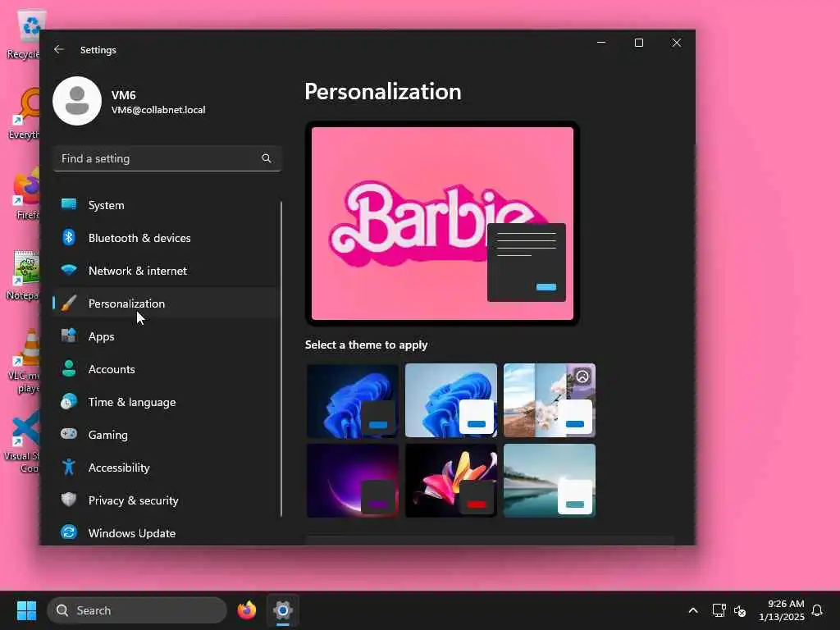The height and width of the screenshot is (630, 840).
Task: Click the VM6 user avatar picture
Action: tap(77, 101)
